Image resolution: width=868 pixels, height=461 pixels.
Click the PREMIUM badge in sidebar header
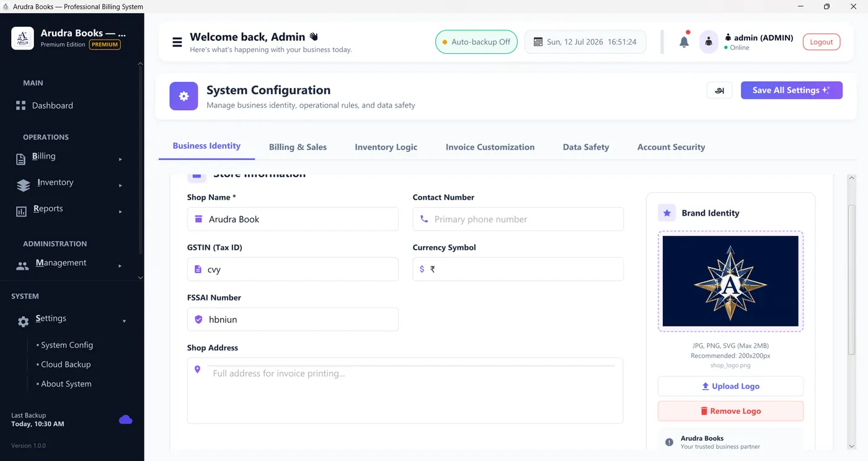[x=105, y=45]
